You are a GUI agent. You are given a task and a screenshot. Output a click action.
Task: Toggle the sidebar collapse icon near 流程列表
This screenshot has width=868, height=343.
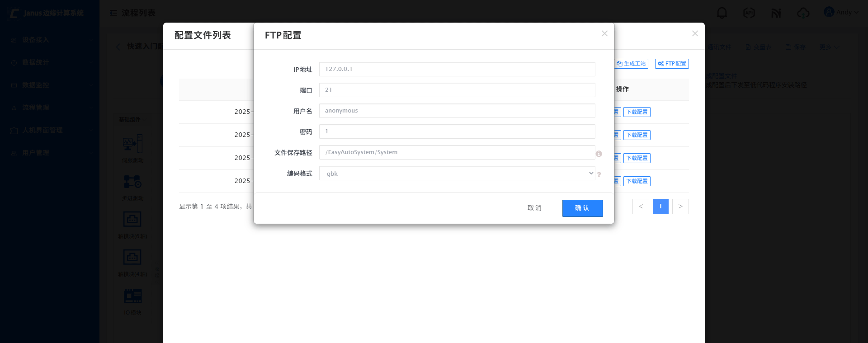click(113, 13)
